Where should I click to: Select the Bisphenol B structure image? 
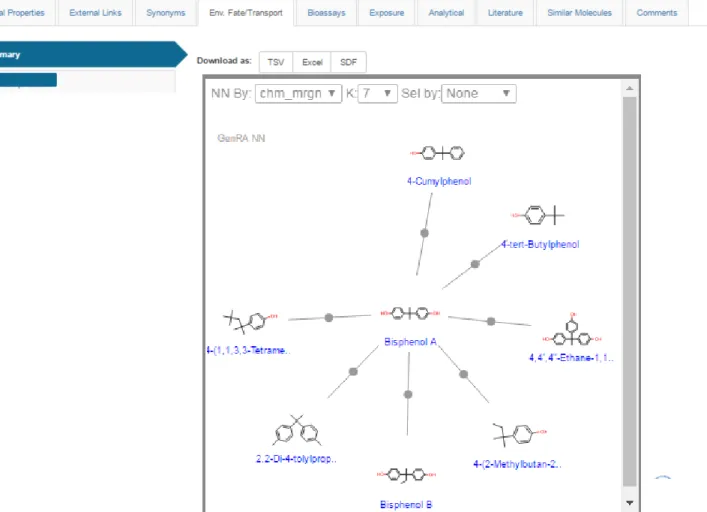coord(406,474)
